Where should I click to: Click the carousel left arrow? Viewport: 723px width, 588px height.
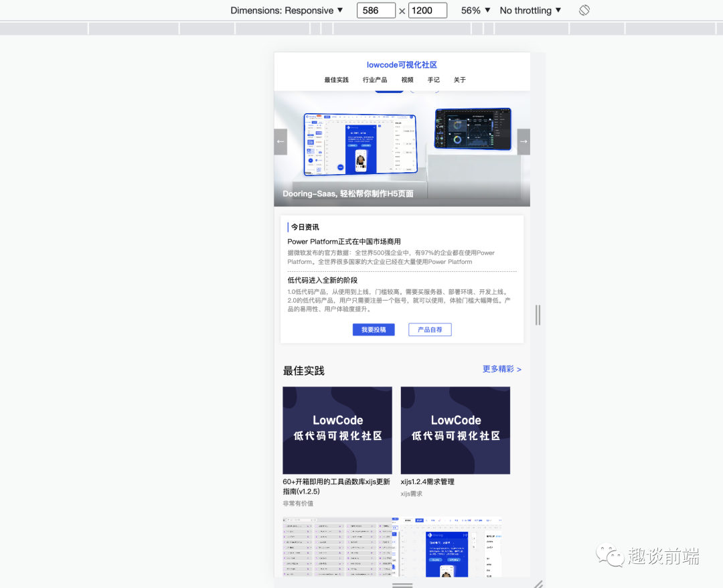280,141
